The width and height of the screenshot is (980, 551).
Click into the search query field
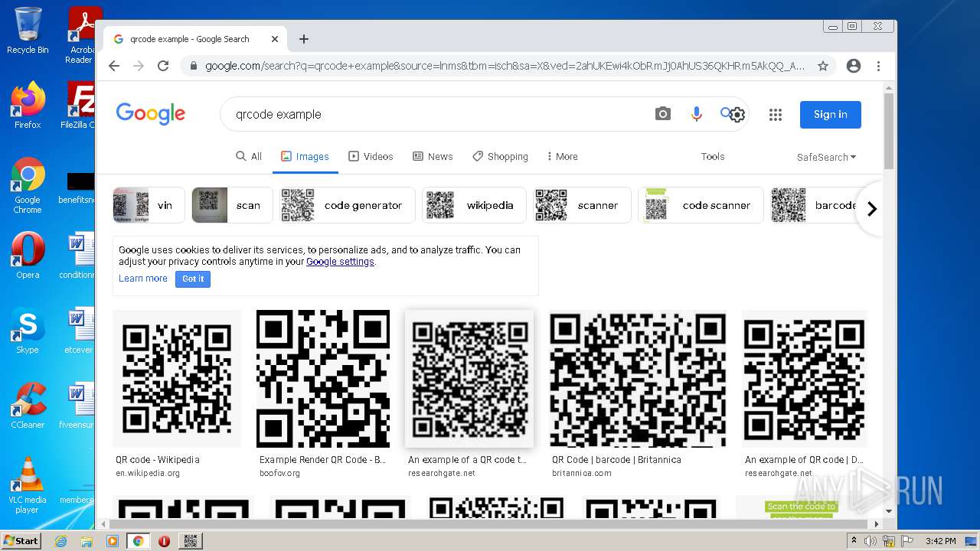point(436,114)
